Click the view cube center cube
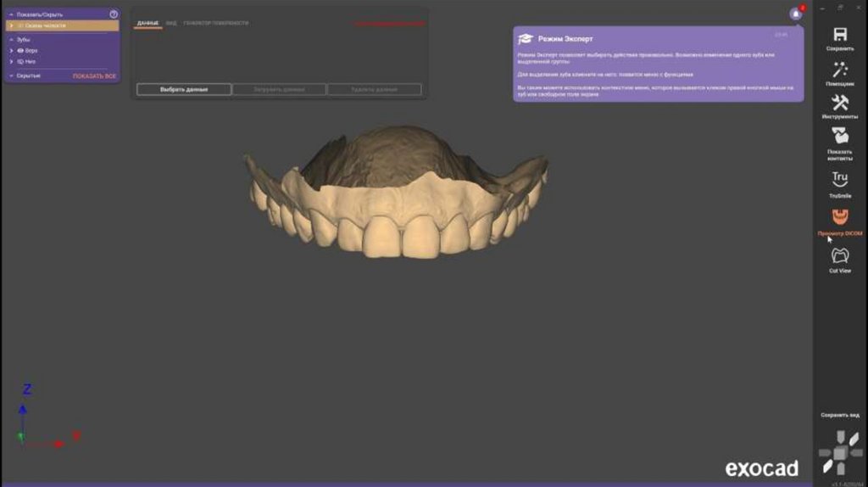The height and width of the screenshot is (487, 868). [x=840, y=453]
